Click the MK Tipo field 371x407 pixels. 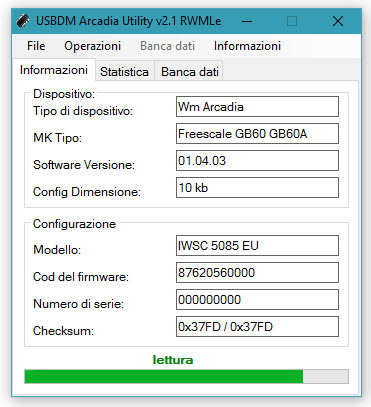coord(257,134)
